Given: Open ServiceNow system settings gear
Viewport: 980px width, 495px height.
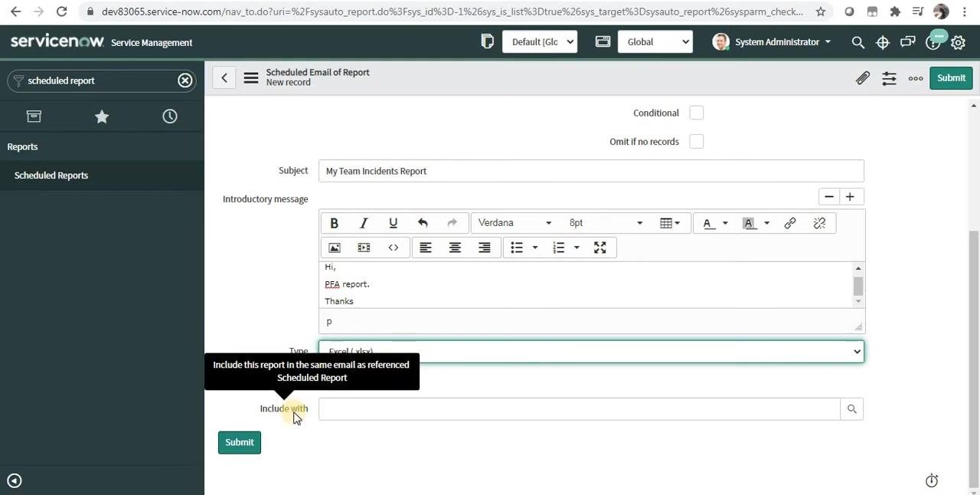Looking at the screenshot, I should [958, 43].
